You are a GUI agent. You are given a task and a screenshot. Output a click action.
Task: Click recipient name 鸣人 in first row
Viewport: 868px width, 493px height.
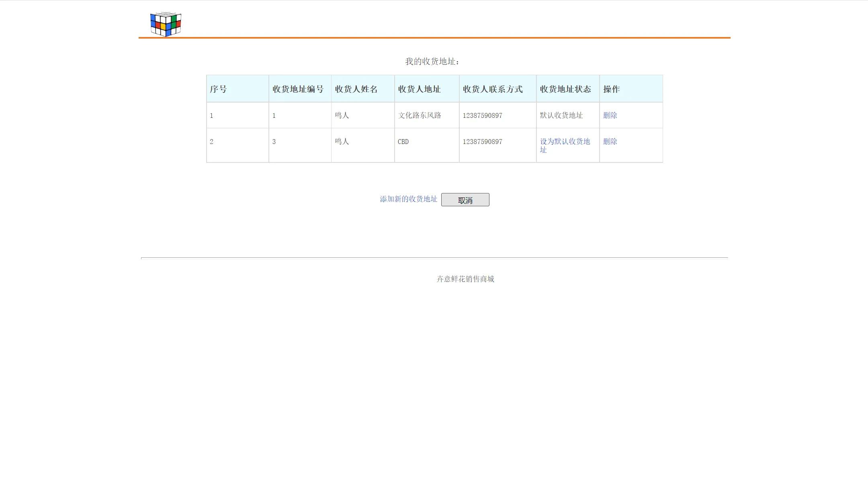coord(342,115)
